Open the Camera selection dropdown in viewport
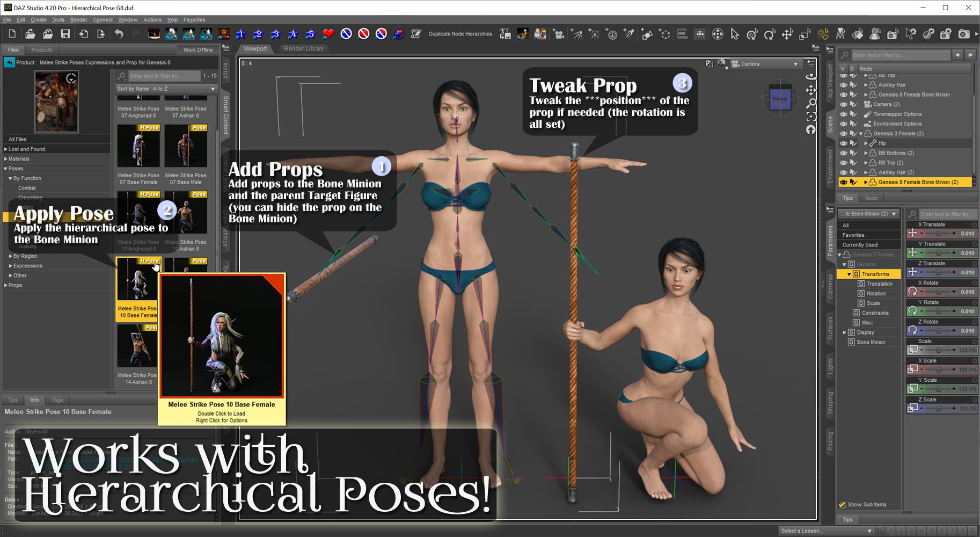980x537 pixels. 765,64
